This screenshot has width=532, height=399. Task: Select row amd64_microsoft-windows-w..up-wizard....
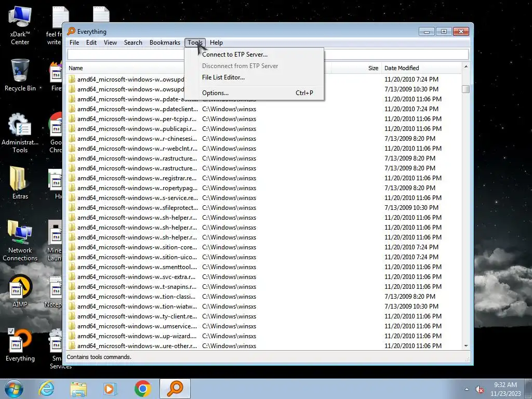(264, 336)
